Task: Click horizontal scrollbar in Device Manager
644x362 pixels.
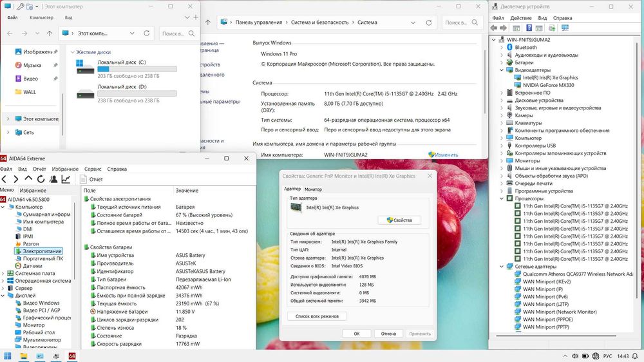Action: pos(556,336)
